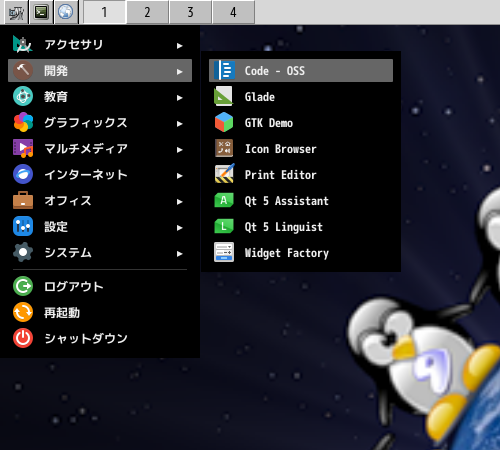This screenshot has height=450, width=500.
Task: Click the green ログアウト icon
Action: 23,286
